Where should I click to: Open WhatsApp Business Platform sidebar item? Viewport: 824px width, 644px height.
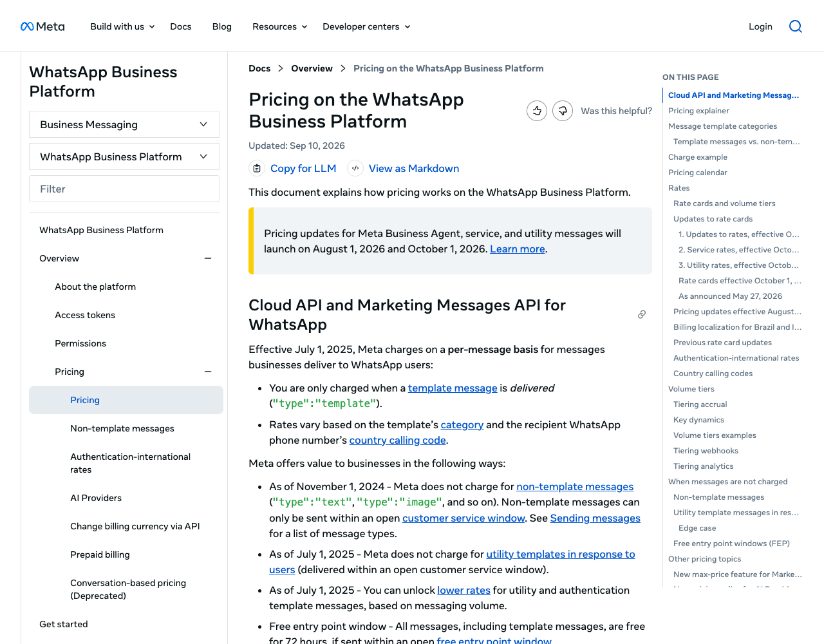point(101,230)
